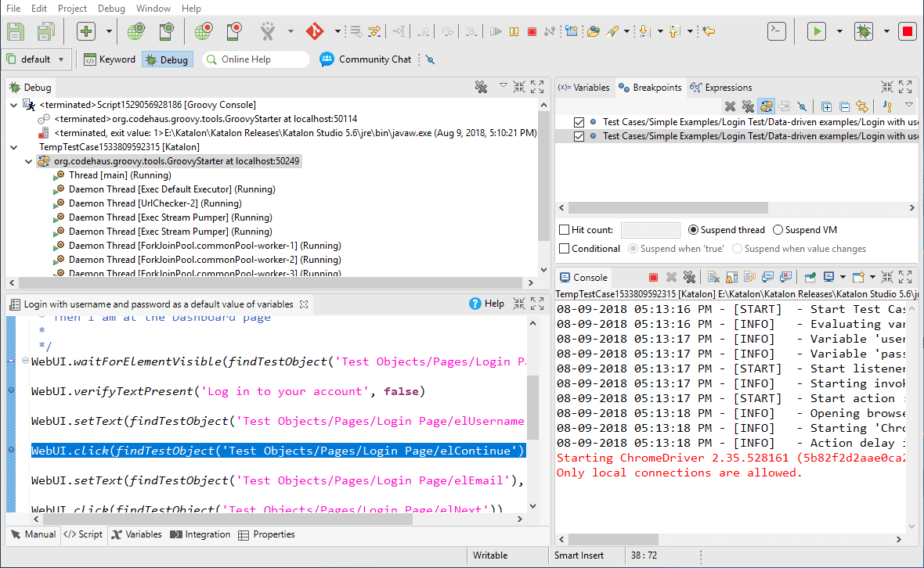Screen dimensions: 924x568
Task: Click the script editor vertical scrollbar thumb
Action: click(532, 408)
